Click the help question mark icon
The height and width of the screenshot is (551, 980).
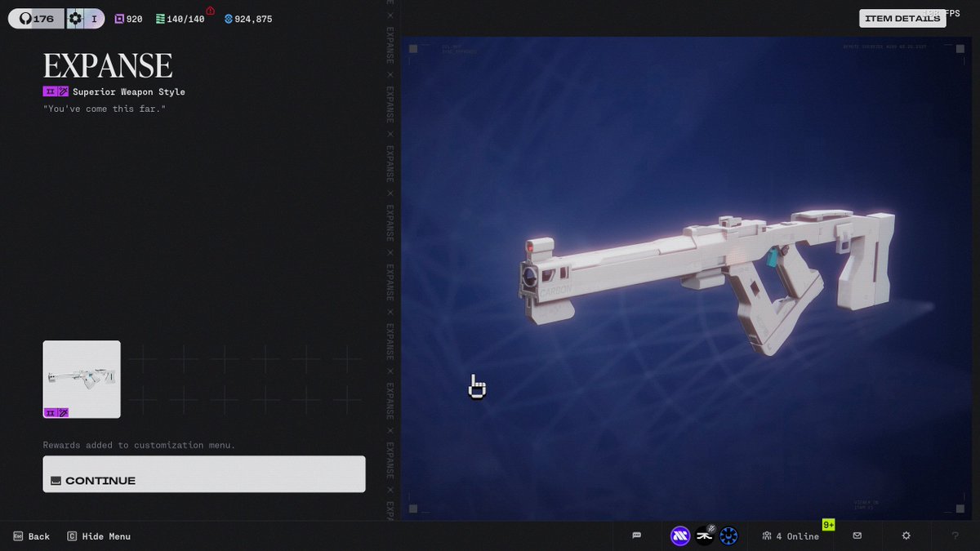955,535
